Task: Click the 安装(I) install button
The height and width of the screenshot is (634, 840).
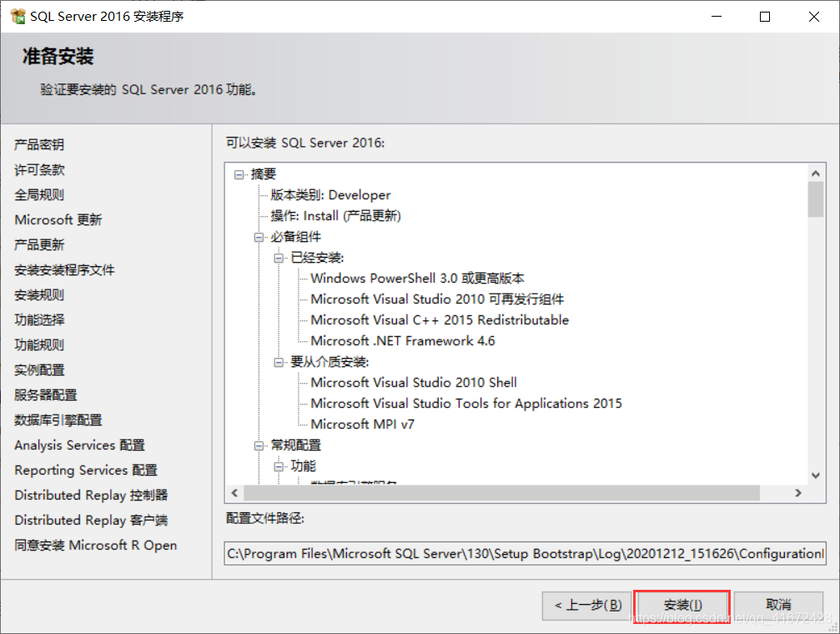Action: [682, 606]
